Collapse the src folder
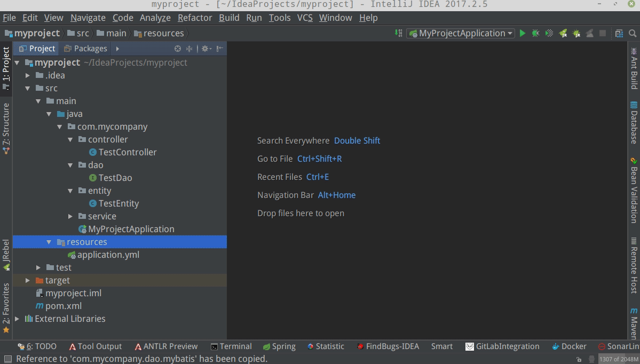 pos(28,88)
